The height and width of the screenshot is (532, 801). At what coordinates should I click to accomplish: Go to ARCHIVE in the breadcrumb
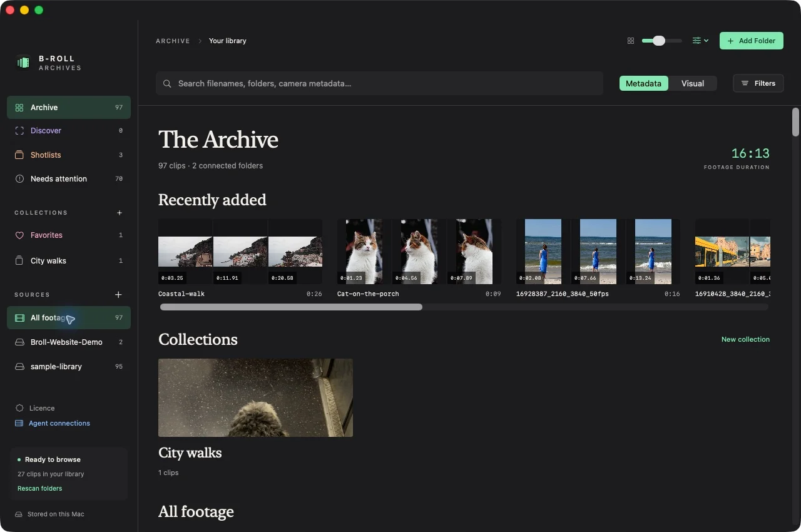coord(173,41)
